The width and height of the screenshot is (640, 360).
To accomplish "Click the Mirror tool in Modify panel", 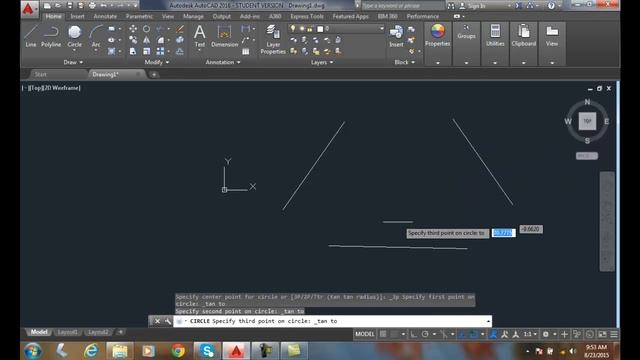I will (147, 40).
